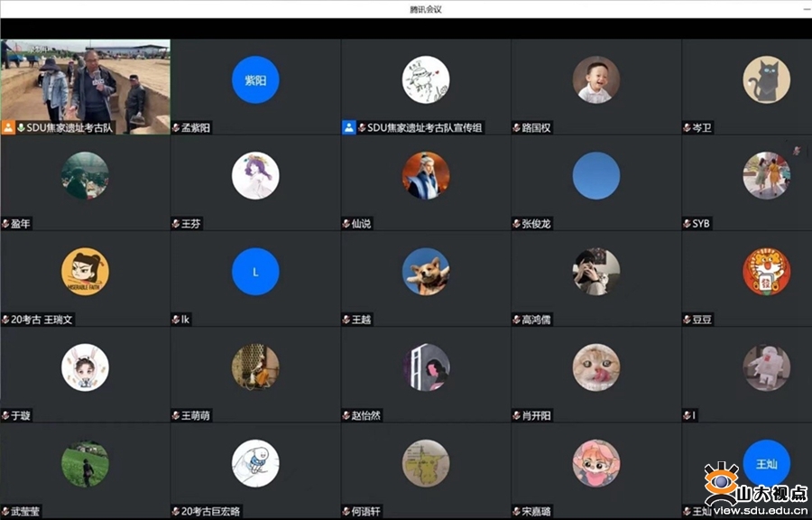The height and width of the screenshot is (520, 812).
Task: Click the mic icon beside 赵怡然's name
Action: [346, 415]
